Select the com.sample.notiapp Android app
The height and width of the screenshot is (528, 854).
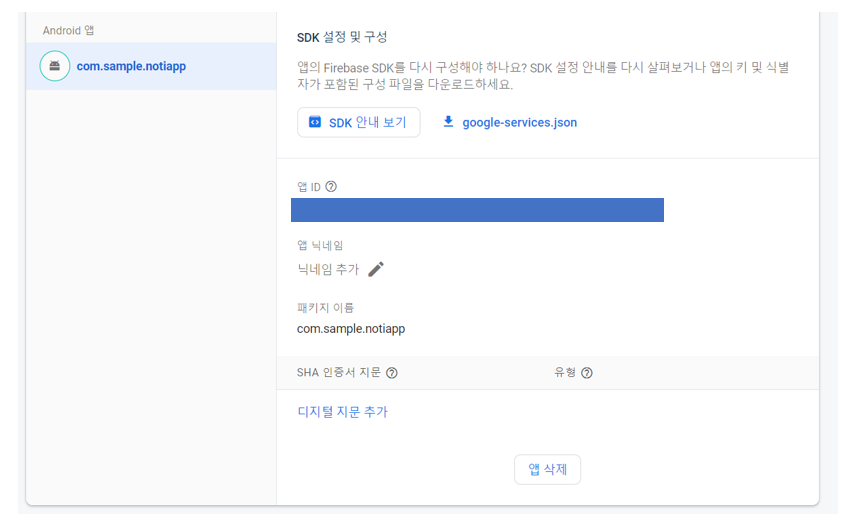pos(151,66)
